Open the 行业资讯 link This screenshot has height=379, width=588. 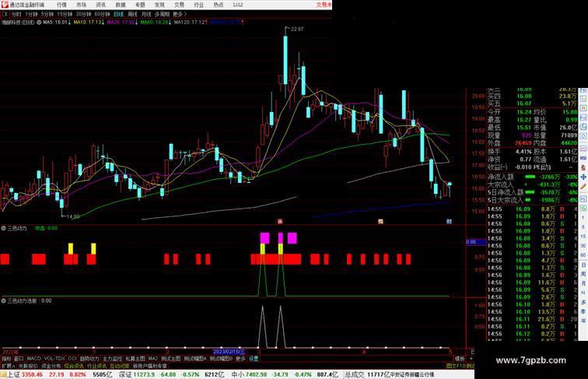[97, 366]
